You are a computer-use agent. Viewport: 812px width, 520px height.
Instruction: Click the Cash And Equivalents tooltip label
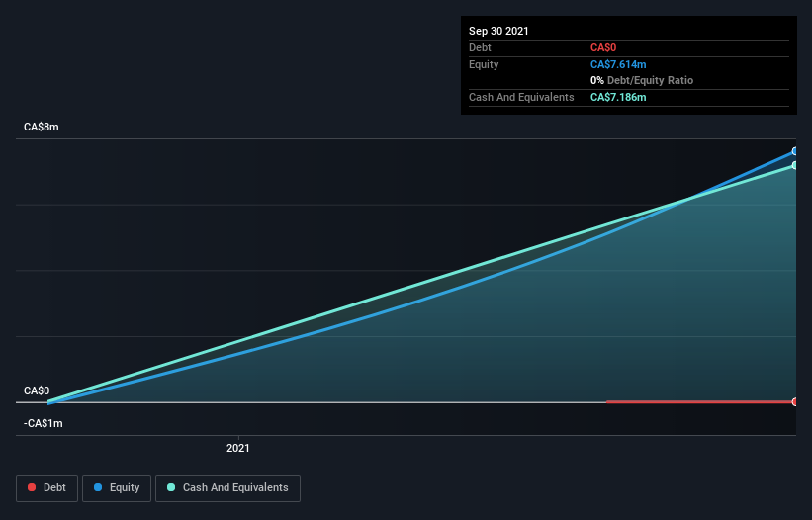[521, 97]
